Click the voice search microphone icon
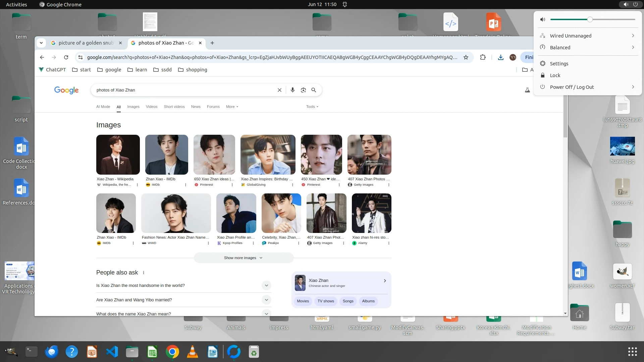This screenshot has height=362, width=644. click(292, 90)
